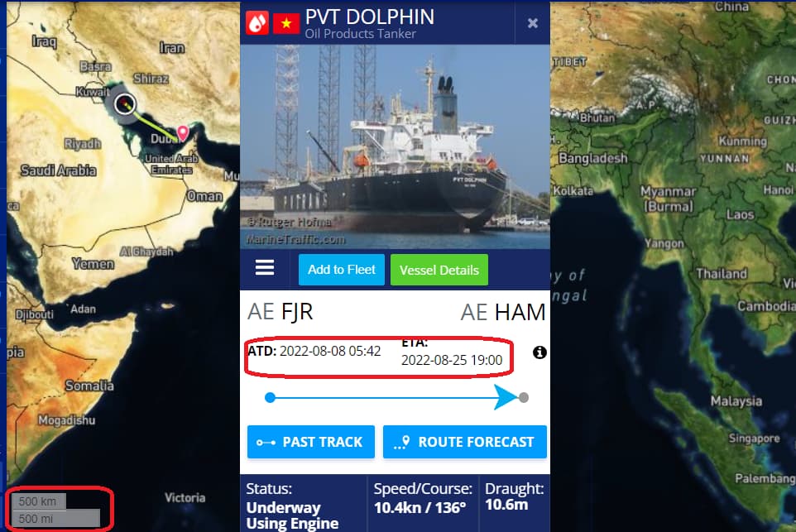The width and height of the screenshot is (796, 532).
Task: Show the ROUTE FORECAST
Action: coord(464,442)
